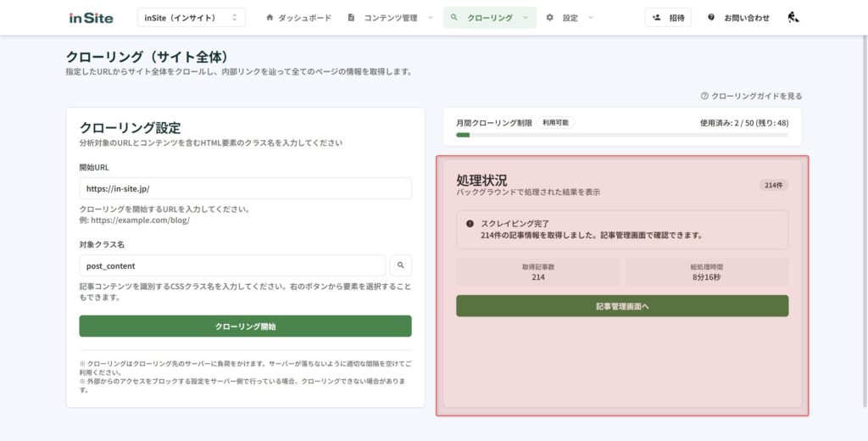Click the monthly crawling limit progress bar

click(622, 135)
